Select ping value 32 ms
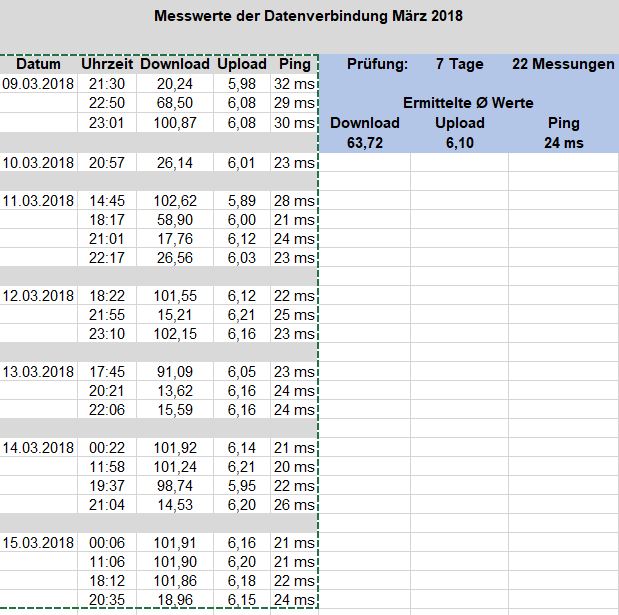This screenshot has width=619, height=615. (x=294, y=84)
